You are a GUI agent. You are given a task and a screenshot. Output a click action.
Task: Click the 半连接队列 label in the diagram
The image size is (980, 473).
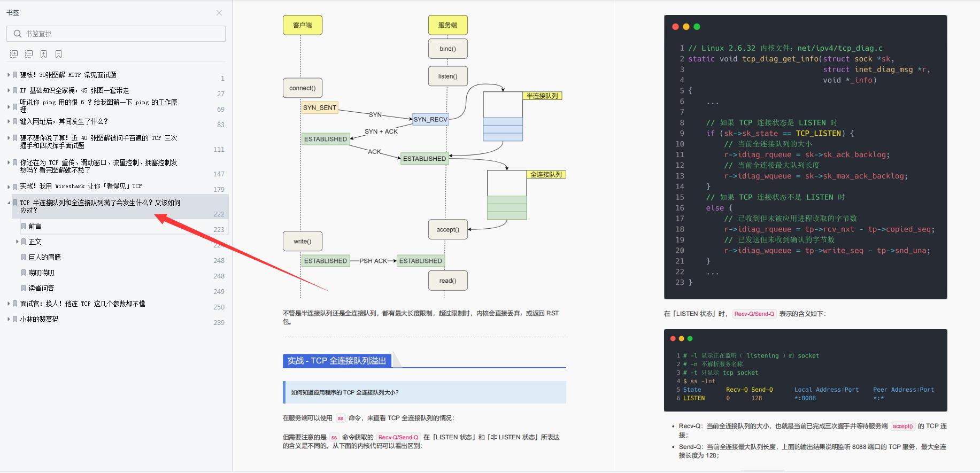(x=542, y=96)
